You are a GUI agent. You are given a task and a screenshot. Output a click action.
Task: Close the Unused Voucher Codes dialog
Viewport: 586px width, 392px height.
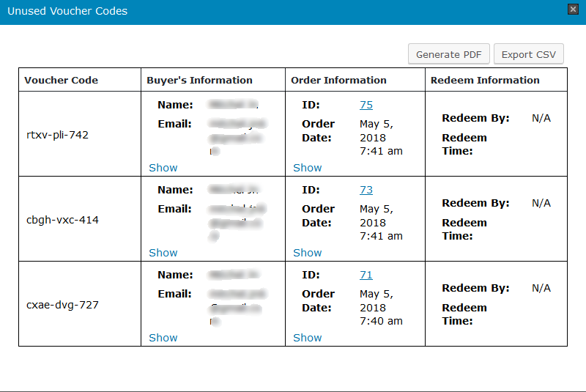[x=573, y=10]
